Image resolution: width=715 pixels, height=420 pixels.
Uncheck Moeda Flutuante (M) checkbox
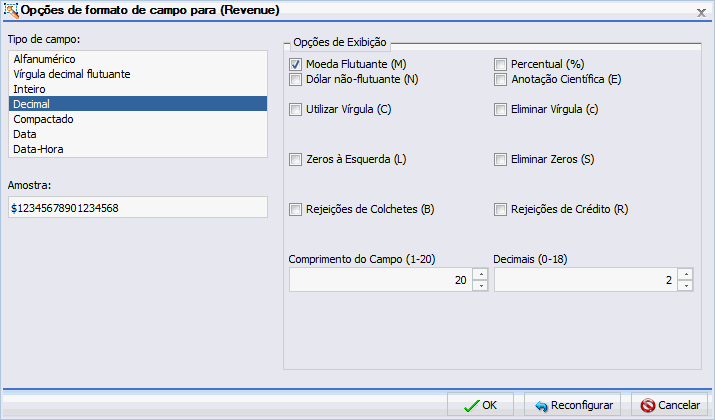(296, 64)
